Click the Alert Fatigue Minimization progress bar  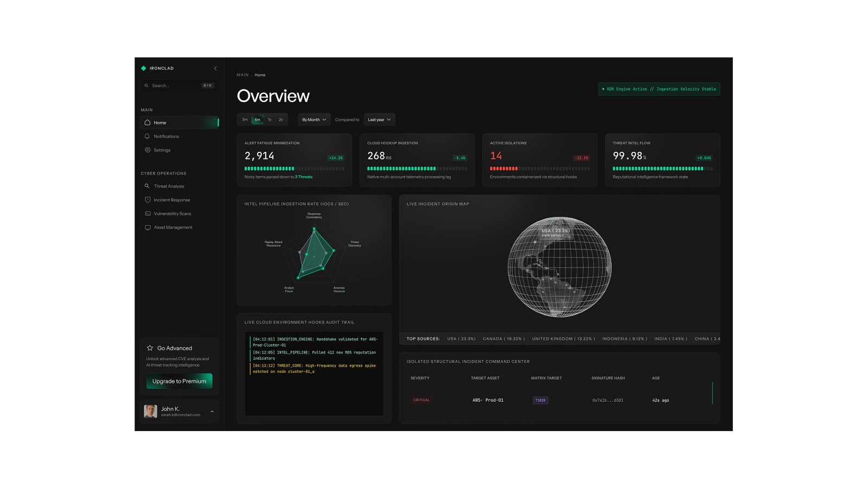tap(295, 169)
